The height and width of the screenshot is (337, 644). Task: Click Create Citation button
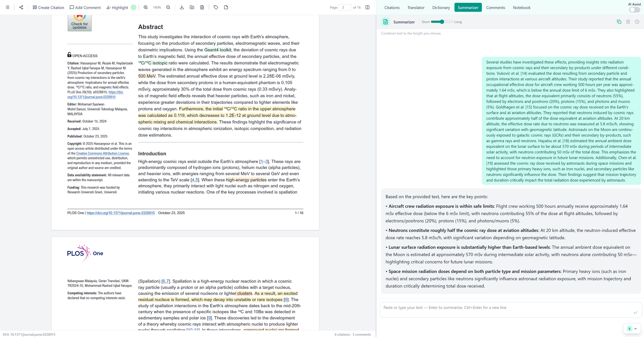coord(48,7)
